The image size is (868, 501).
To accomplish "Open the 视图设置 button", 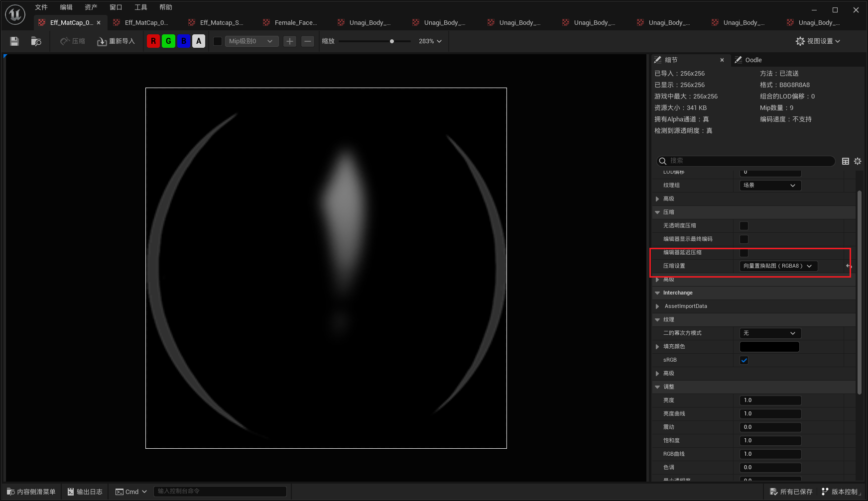I will [818, 41].
